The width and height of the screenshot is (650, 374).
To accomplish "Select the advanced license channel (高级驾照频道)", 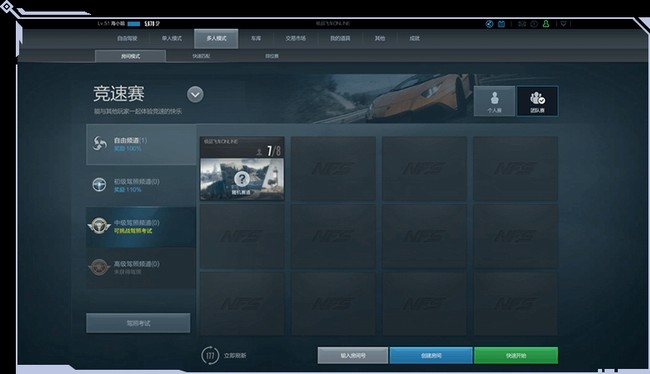I will [141, 267].
